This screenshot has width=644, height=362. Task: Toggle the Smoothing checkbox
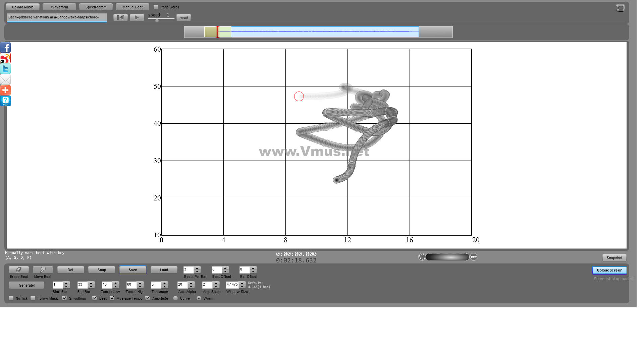point(64,298)
